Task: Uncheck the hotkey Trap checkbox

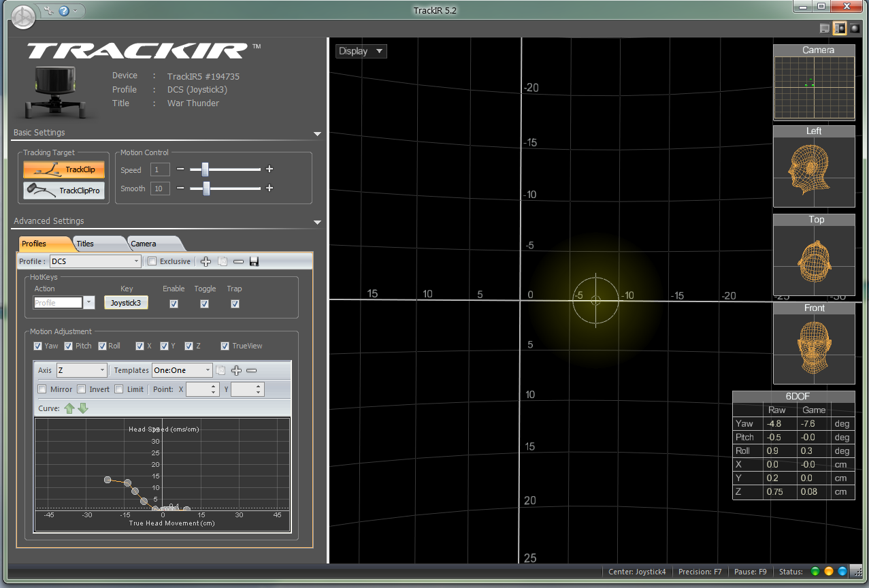Action: click(x=235, y=304)
